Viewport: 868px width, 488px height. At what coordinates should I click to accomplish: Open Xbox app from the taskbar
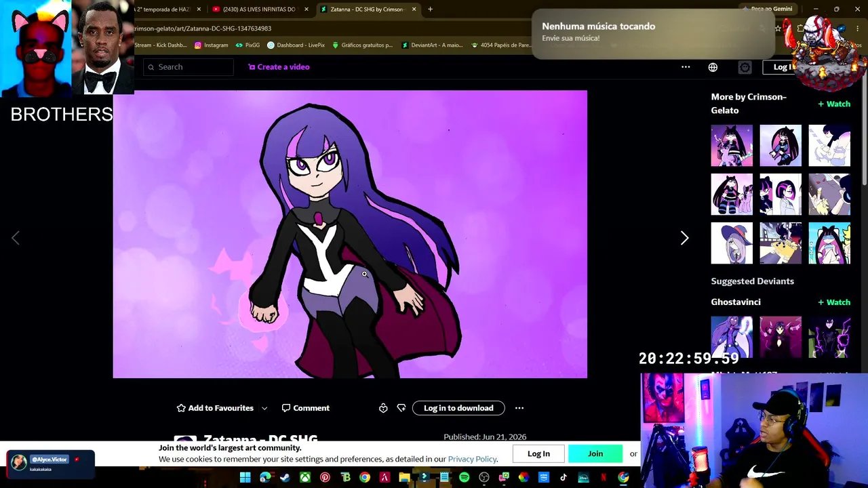pos(305,477)
